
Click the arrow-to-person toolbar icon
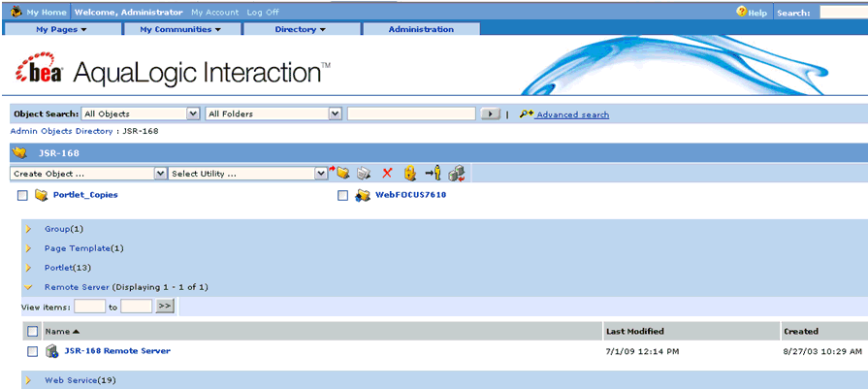click(433, 174)
